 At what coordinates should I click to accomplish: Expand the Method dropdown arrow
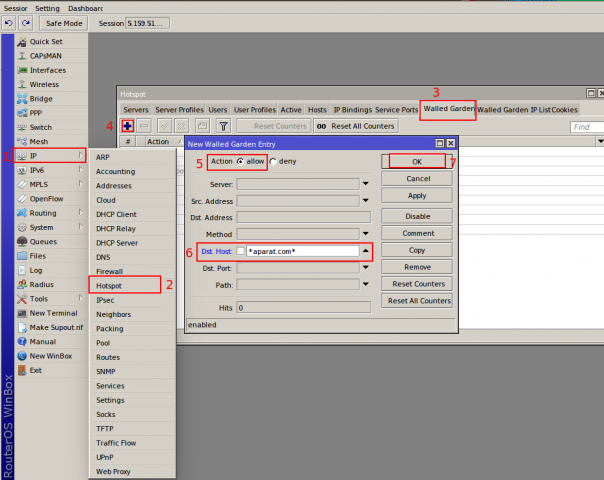point(366,233)
